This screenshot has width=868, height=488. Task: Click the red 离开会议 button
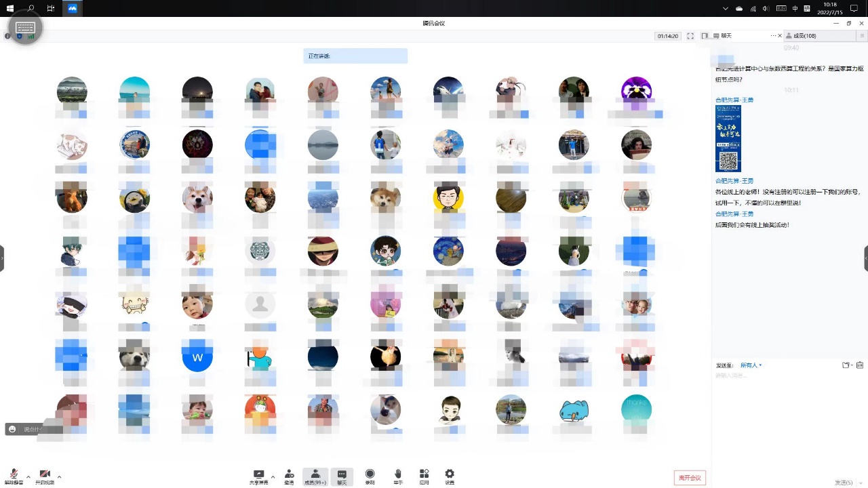690,478
